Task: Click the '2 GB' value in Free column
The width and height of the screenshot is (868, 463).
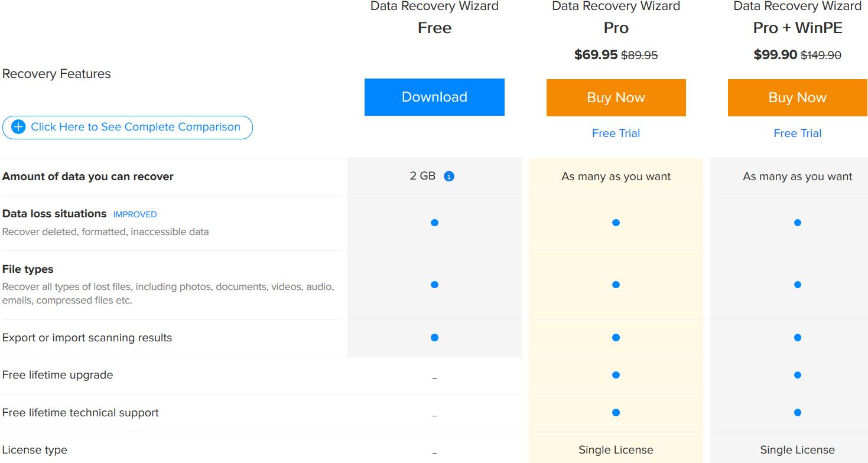Action: 422,176
